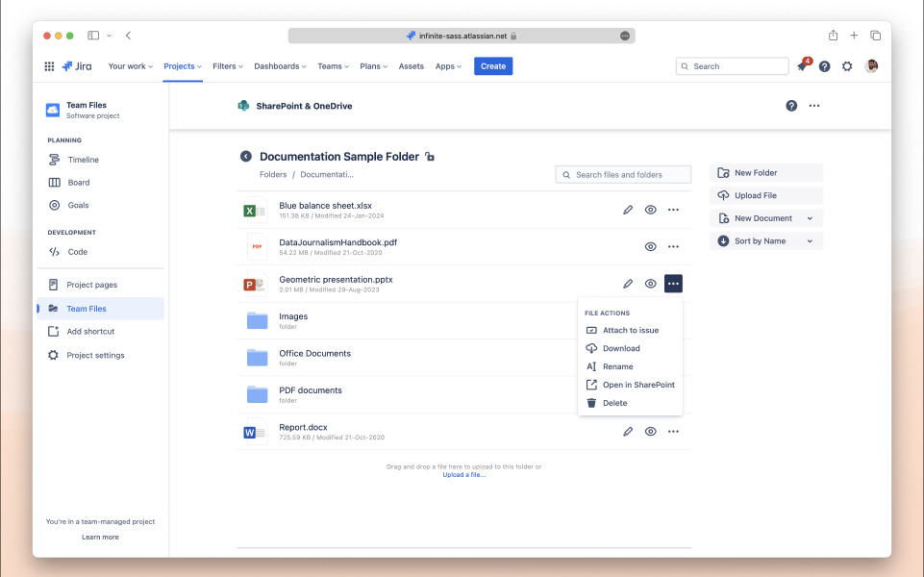The height and width of the screenshot is (577, 924).
Task: Preview Report.docx with the eye icon
Action: tap(650, 432)
